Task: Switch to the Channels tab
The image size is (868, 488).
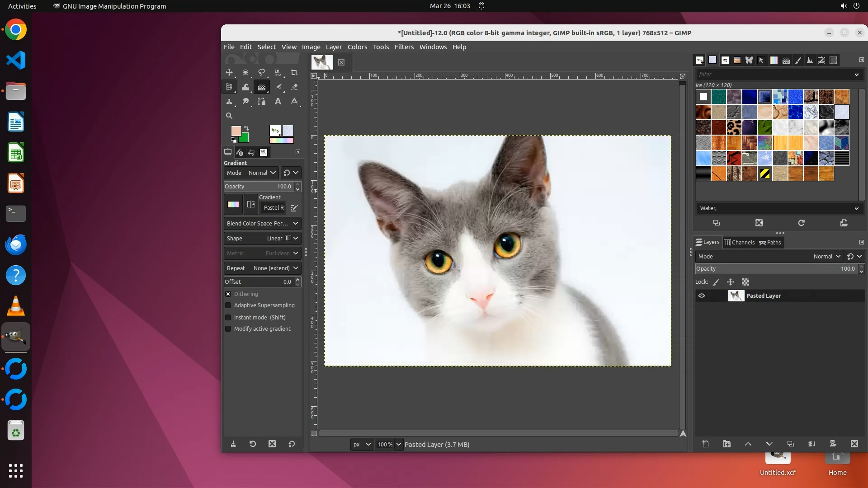Action: tap(739, 242)
